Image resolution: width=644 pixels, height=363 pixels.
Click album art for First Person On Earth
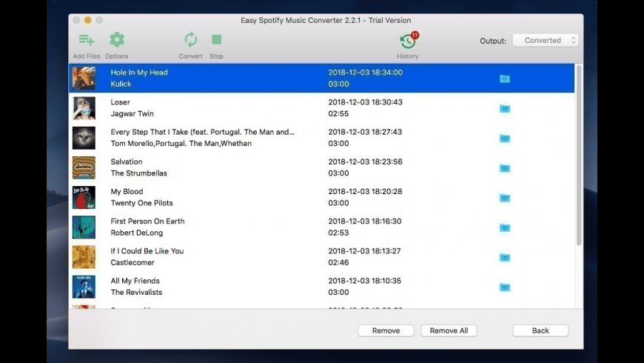(84, 227)
